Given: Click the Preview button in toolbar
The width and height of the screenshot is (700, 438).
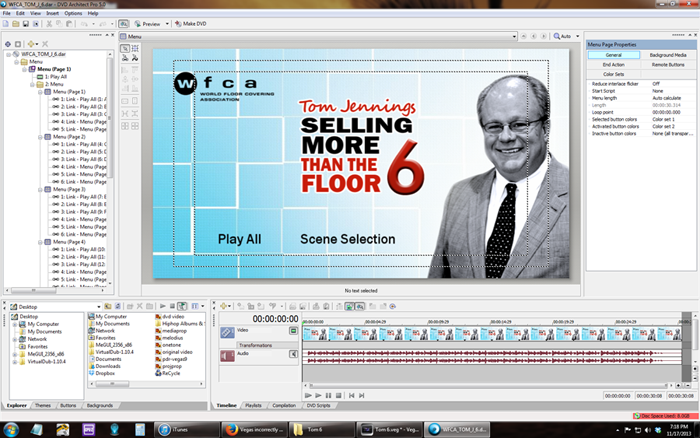Looking at the screenshot, I should click(147, 24).
